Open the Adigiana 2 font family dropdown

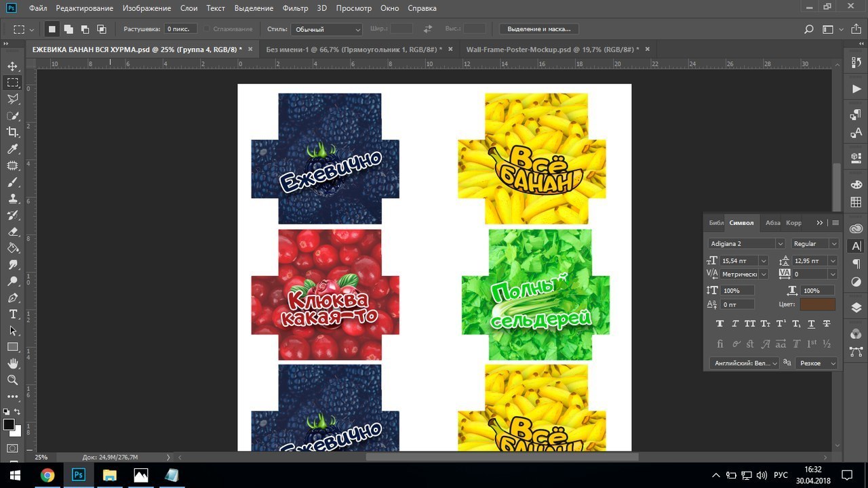[746, 243]
